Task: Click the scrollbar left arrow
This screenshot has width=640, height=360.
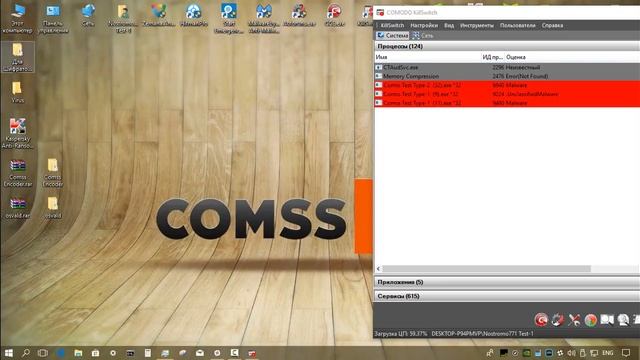Action: coord(378,269)
